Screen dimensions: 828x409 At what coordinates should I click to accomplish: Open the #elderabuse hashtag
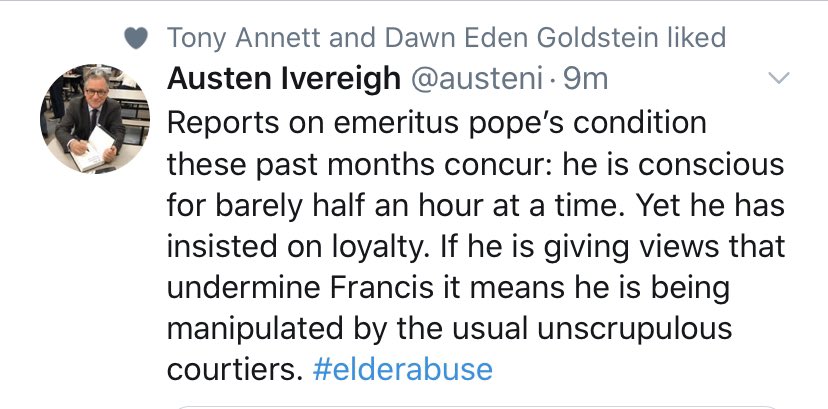tap(402, 369)
